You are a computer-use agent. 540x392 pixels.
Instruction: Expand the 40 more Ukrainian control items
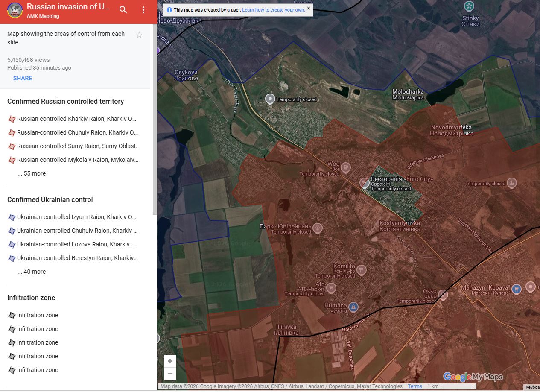click(32, 272)
